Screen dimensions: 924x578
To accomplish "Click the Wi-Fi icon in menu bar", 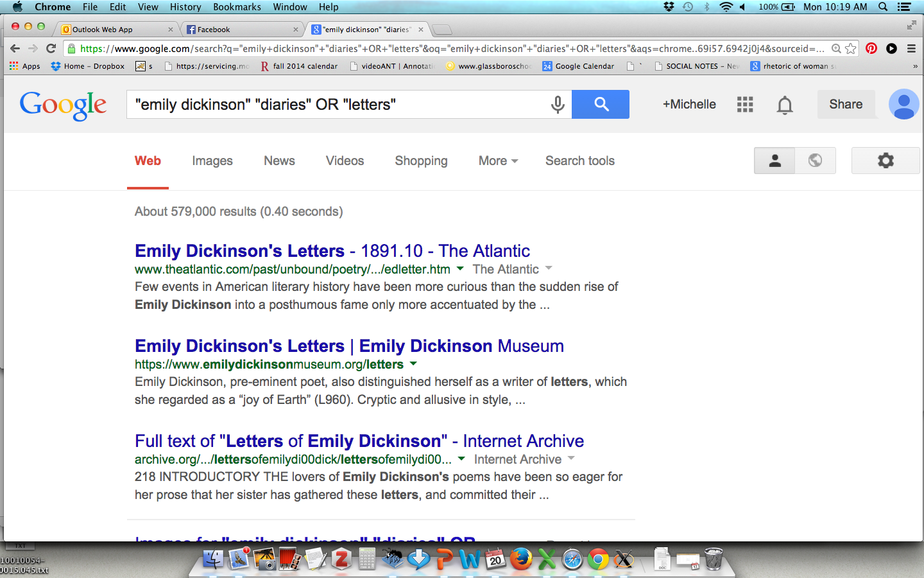I will pyautogui.click(x=726, y=6).
